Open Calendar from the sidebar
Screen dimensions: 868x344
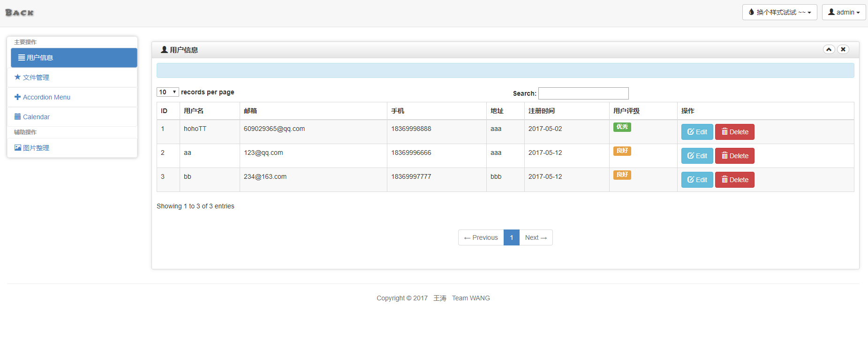pyautogui.click(x=72, y=117)
